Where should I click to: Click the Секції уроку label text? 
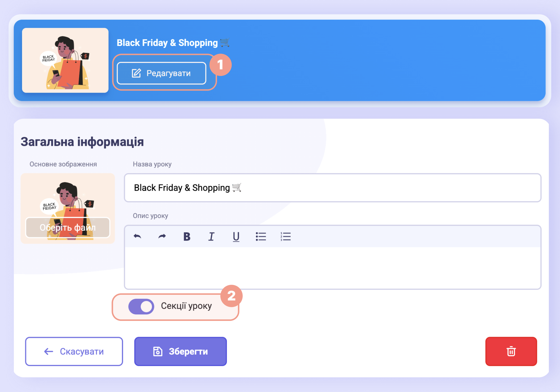coord(186,306)
